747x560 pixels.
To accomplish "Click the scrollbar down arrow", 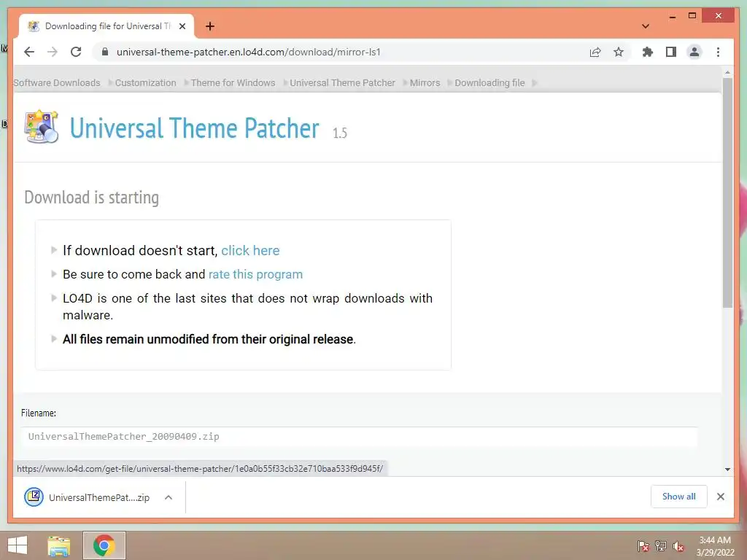I will pyautogui.click(x=727, y=470).
